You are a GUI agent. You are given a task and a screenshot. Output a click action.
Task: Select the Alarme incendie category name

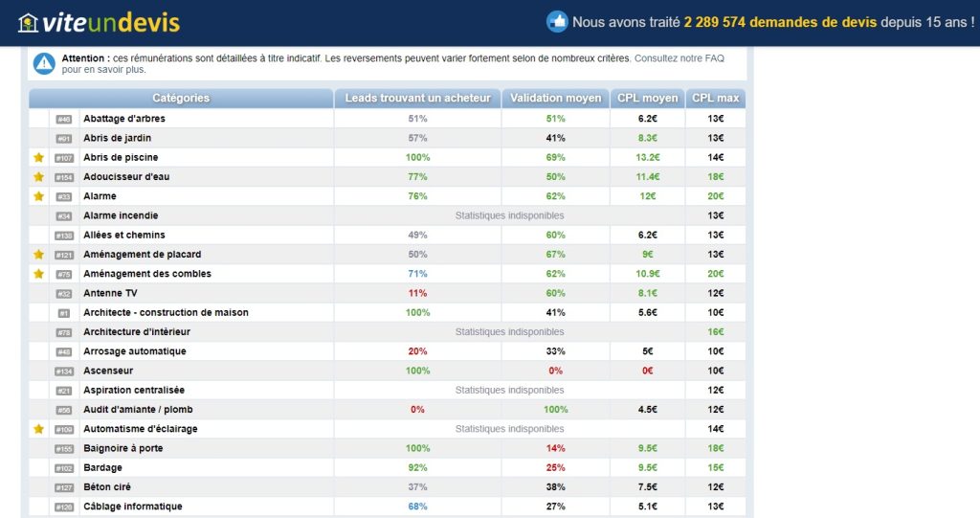tap(121, 215)
